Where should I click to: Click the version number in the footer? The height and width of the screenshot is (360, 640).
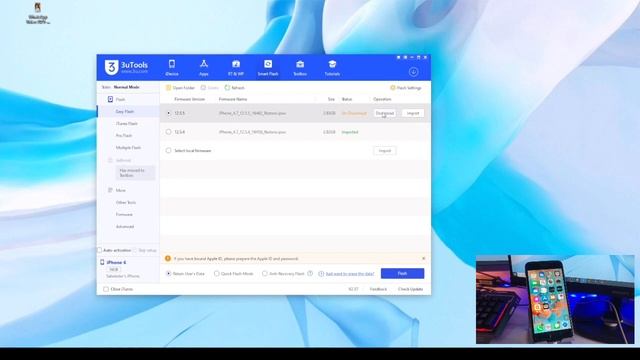coord(353,289)
